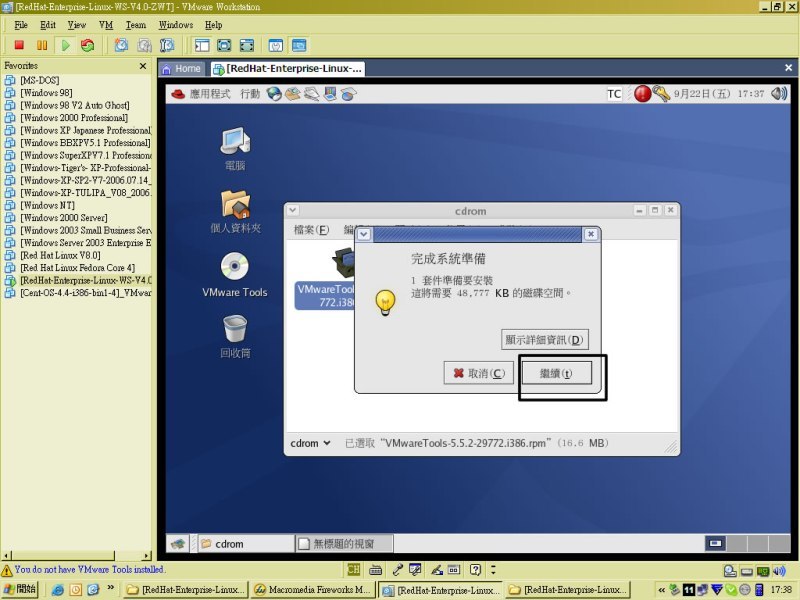
Task: Open the cdrom window menu arrow in titlebar
Action: pyautogui.click(x=293, y=210)
